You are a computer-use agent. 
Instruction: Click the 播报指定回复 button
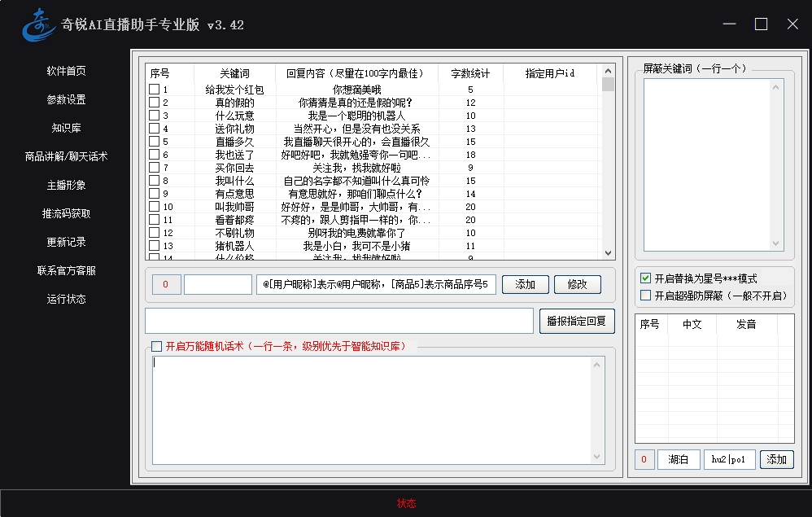tap(577, 321)
